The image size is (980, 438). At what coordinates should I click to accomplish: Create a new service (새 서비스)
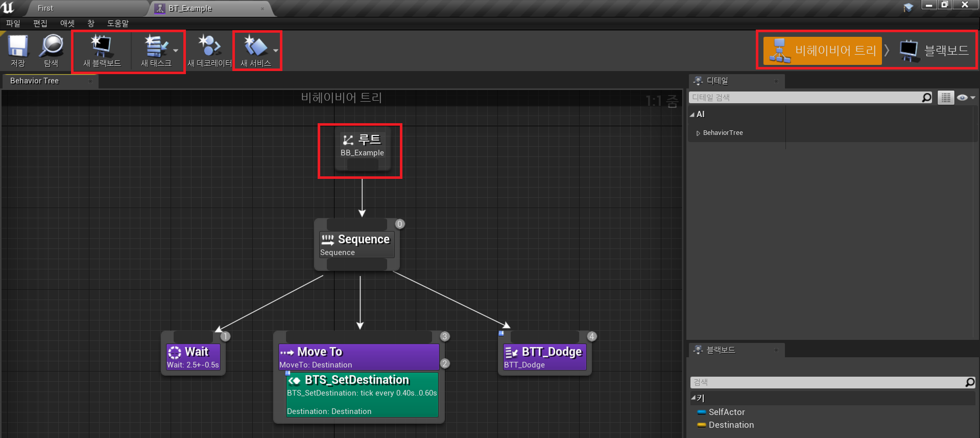(x=255, y=50)
